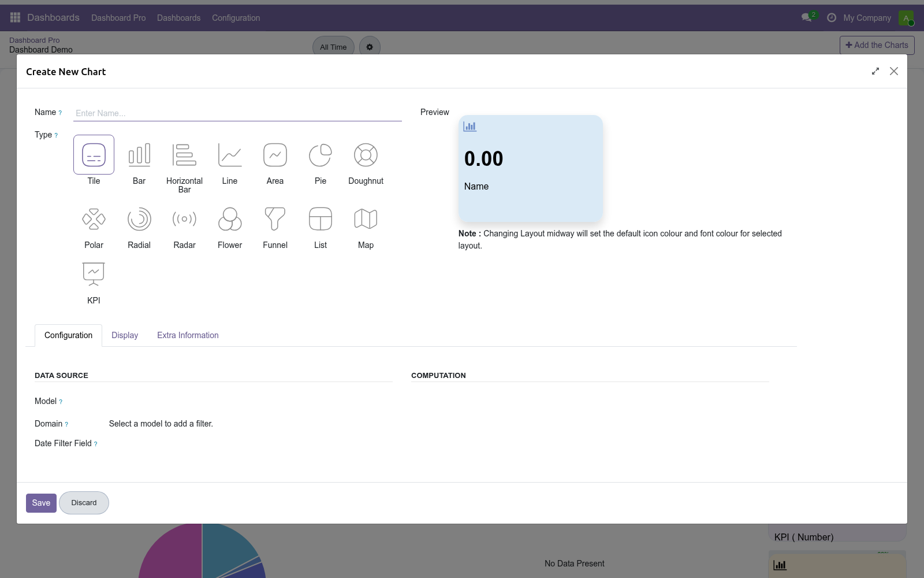Close the Create New Chart dialog
Image resolution: width=924 pixels, height=578 pixels.
point(894,71)
